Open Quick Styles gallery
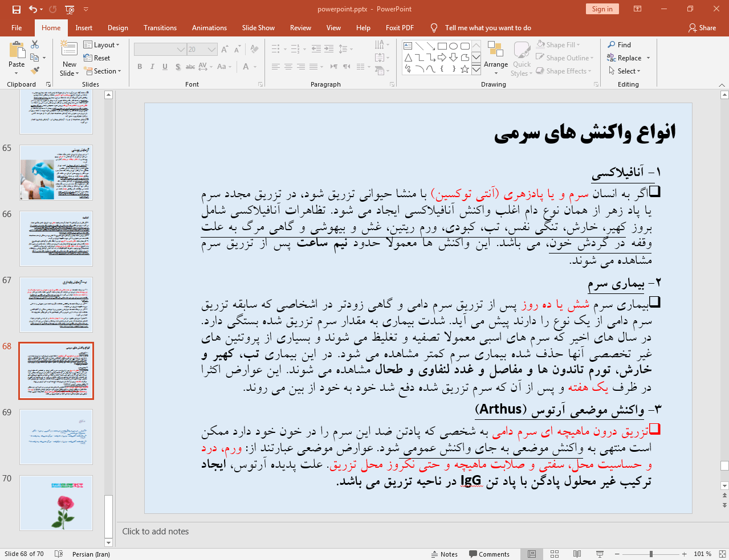729x560 pixels. (x=522, y=59)
